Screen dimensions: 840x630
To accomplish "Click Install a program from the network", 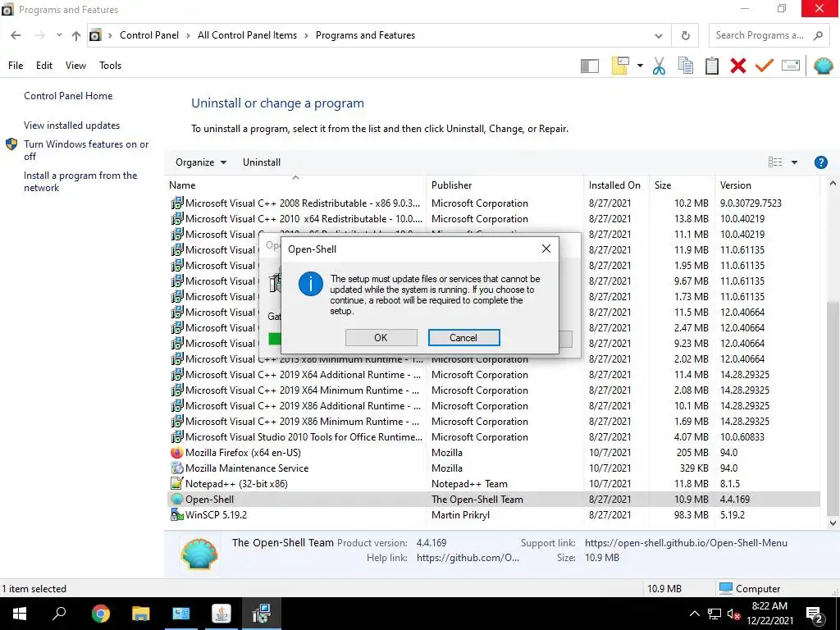I will coord(80,181).
